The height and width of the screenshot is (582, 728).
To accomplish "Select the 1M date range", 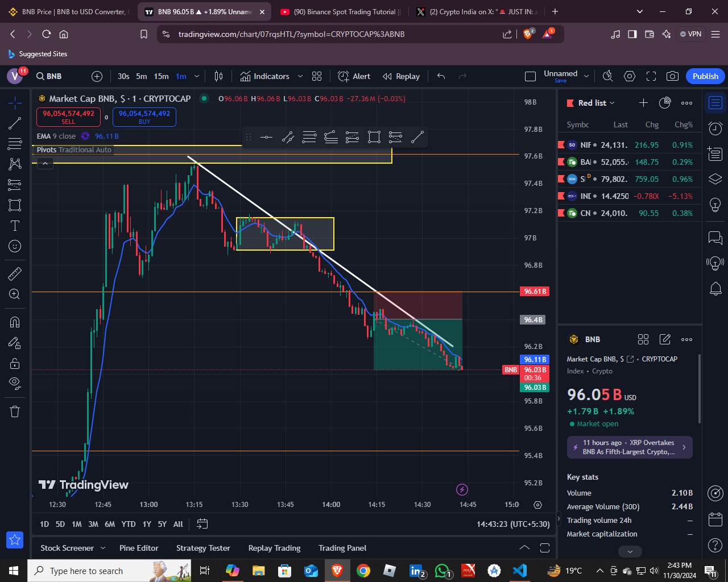I will pyautogui.click(x=77, y=524).
